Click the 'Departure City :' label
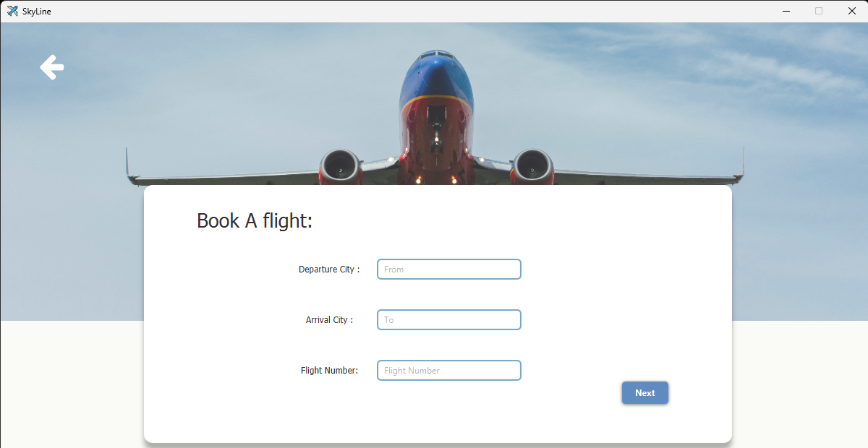 (x=329, y=270)
